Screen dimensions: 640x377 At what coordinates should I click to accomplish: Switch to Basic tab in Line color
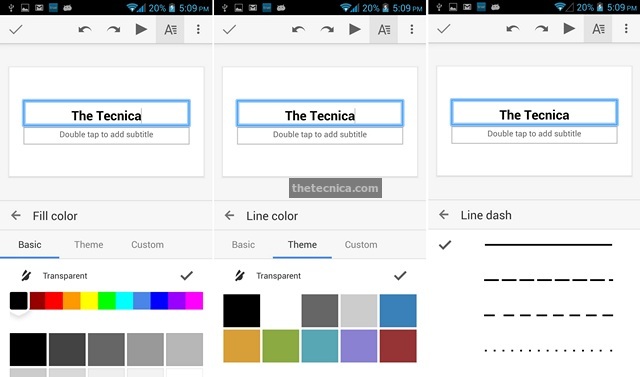pyautogui.click(x=243, y=244)
